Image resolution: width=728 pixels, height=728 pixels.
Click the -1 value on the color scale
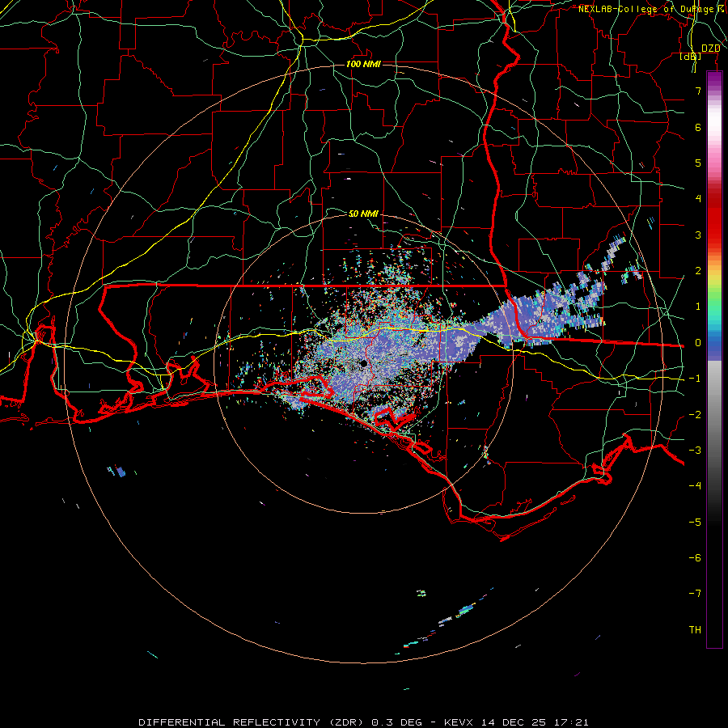pos(695,379)
